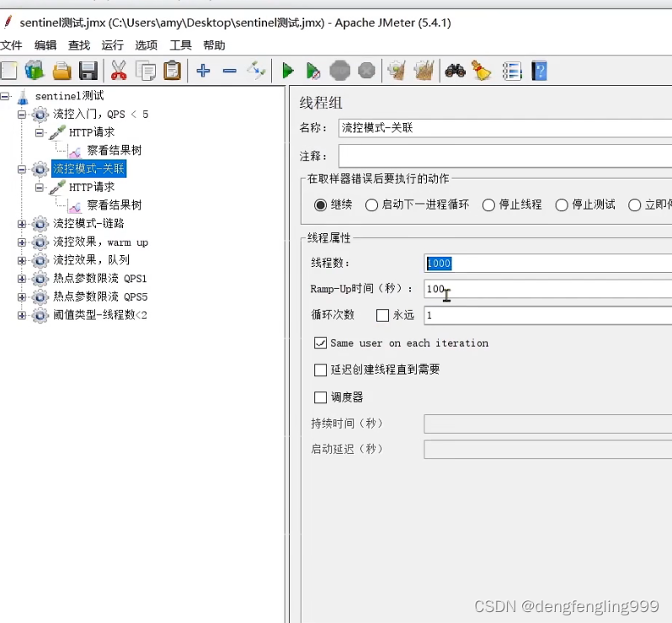This screenshot has height=623, width=672.
Task: Select the 停止线程 radio button
Action: (488, 205)
